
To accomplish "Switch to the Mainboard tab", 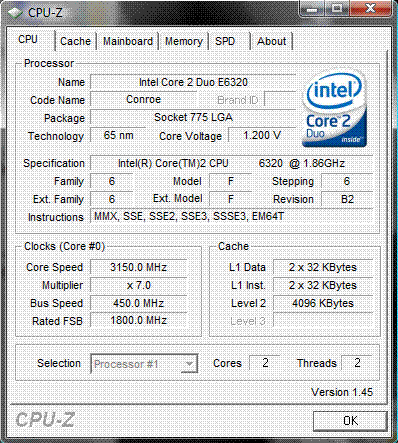I will (128, 41).
